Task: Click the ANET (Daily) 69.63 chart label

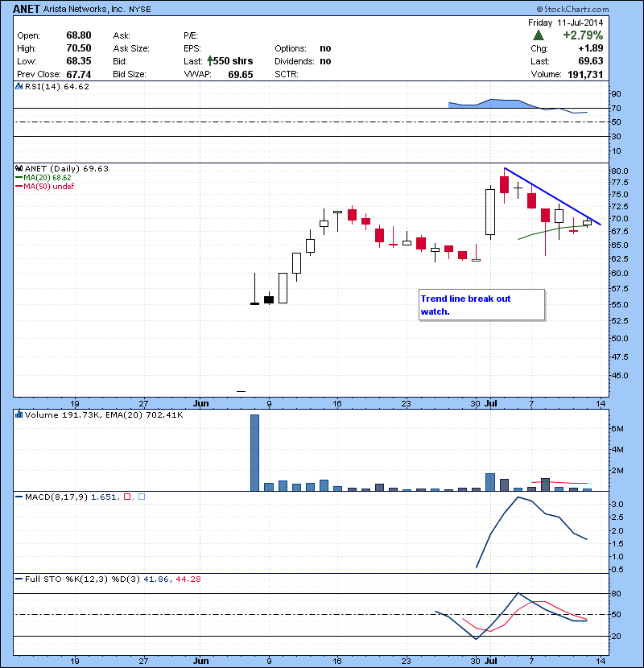Action: (x=67, y=169)
